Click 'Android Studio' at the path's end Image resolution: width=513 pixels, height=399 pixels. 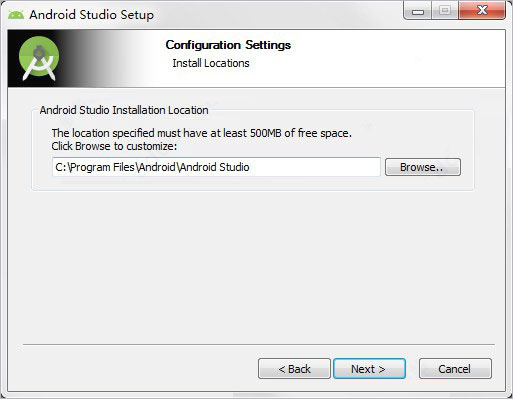(x=215, y=167)
